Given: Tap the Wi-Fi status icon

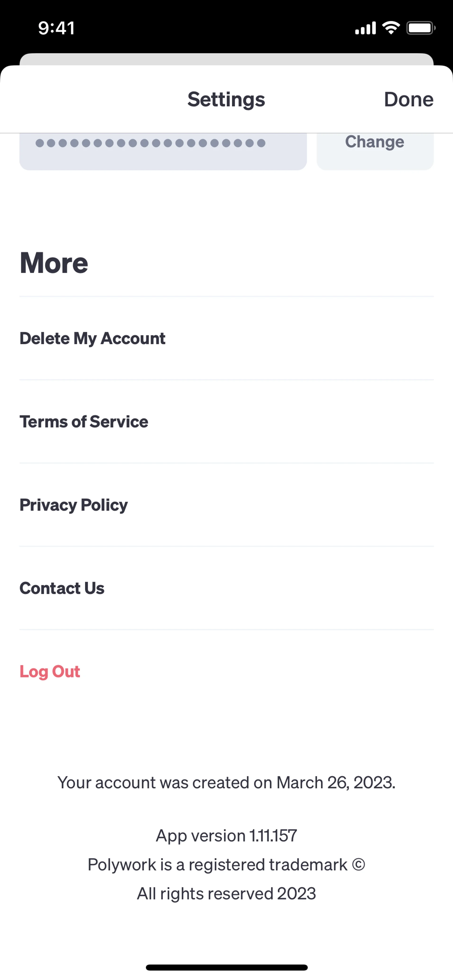Looking at the screenshot, I should click(391, 28).
